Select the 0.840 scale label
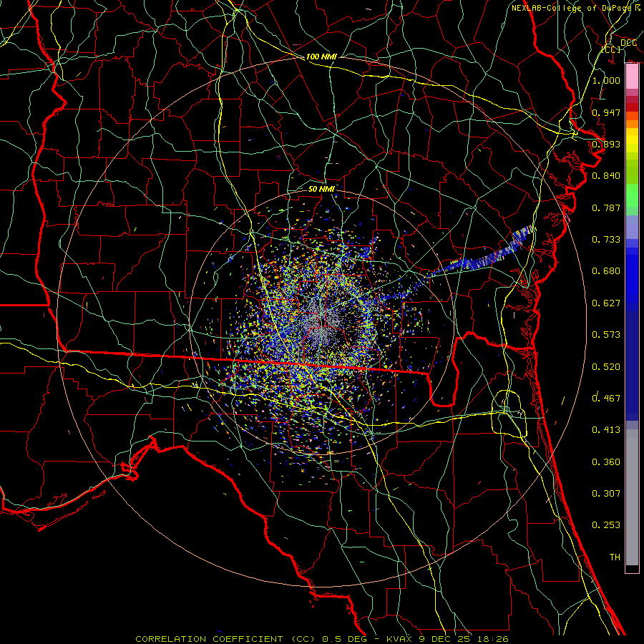Viewport: 644px width, 644px height. (x=606, y=176)
